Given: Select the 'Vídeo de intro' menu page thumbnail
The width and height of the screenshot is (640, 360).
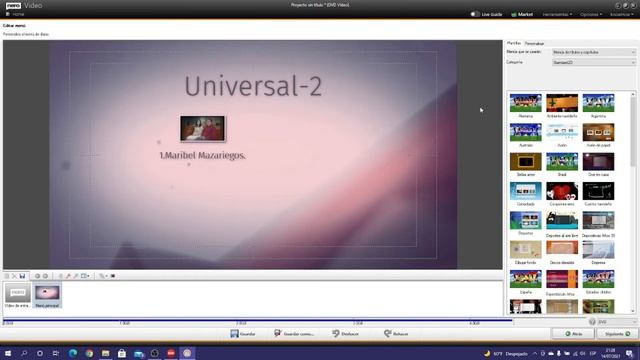Looking at the screenshot, I should point(18,296).
